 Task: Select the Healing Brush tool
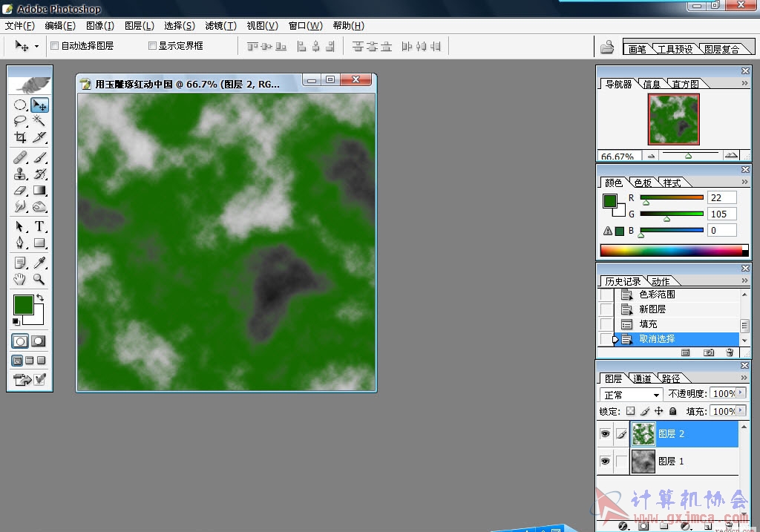20,157
